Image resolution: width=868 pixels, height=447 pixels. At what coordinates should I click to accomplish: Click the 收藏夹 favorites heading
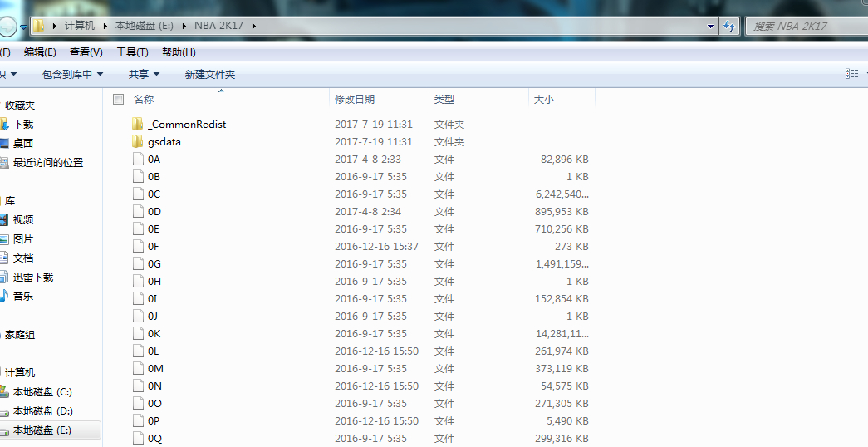pos(20,106)
